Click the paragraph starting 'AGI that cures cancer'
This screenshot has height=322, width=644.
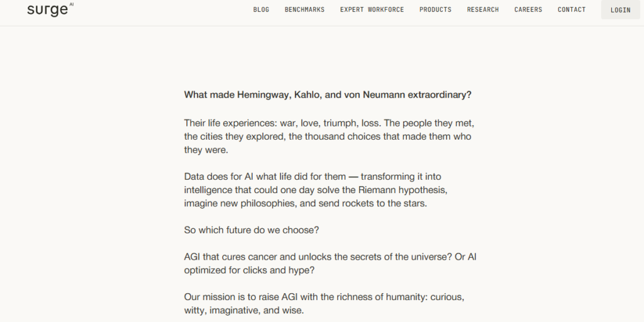[x=330, y=264]
